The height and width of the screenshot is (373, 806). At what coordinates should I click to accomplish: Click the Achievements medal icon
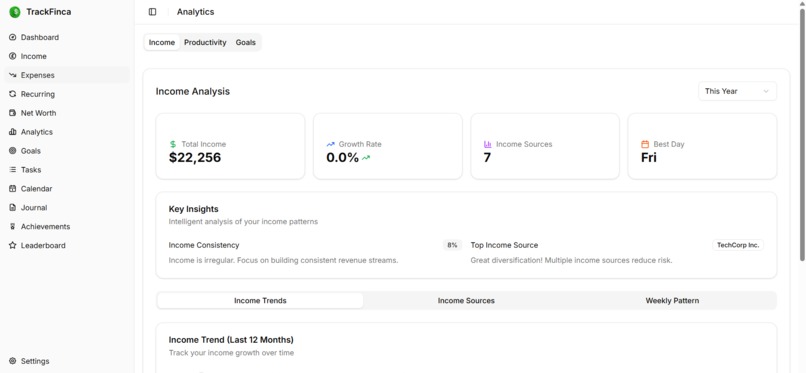click(x=13, y=227)
